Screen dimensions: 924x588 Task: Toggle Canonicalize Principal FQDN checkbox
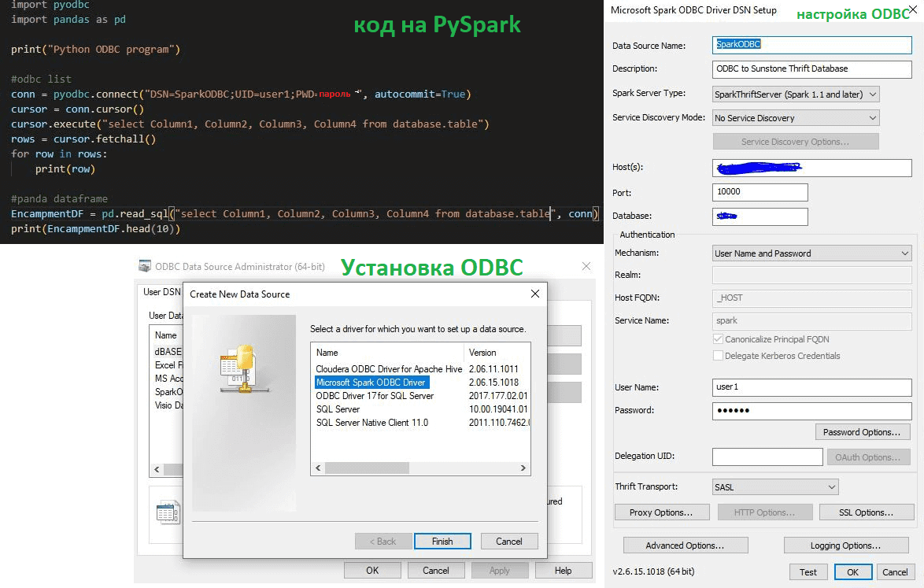click(718, 339)
